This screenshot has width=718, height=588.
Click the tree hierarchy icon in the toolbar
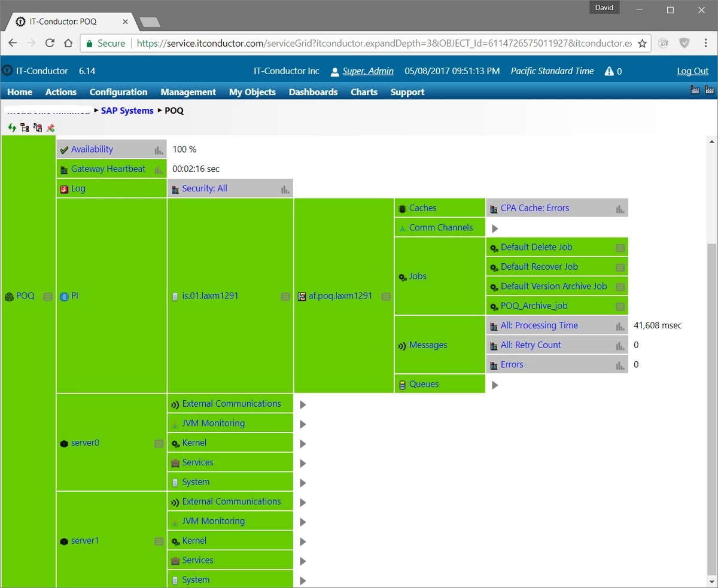click(x=25, y=127)
